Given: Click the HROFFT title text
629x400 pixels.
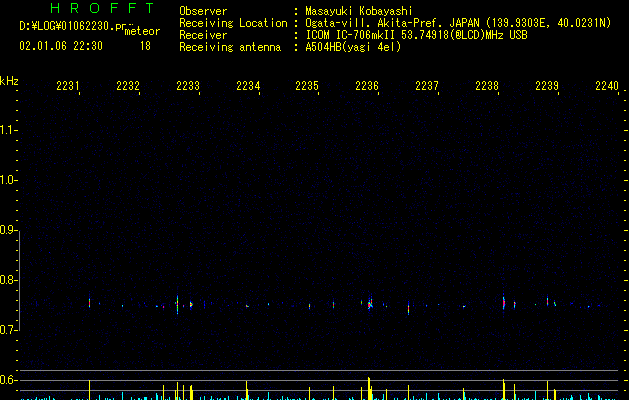Looking at the screenshot, I should pos(102,8).
